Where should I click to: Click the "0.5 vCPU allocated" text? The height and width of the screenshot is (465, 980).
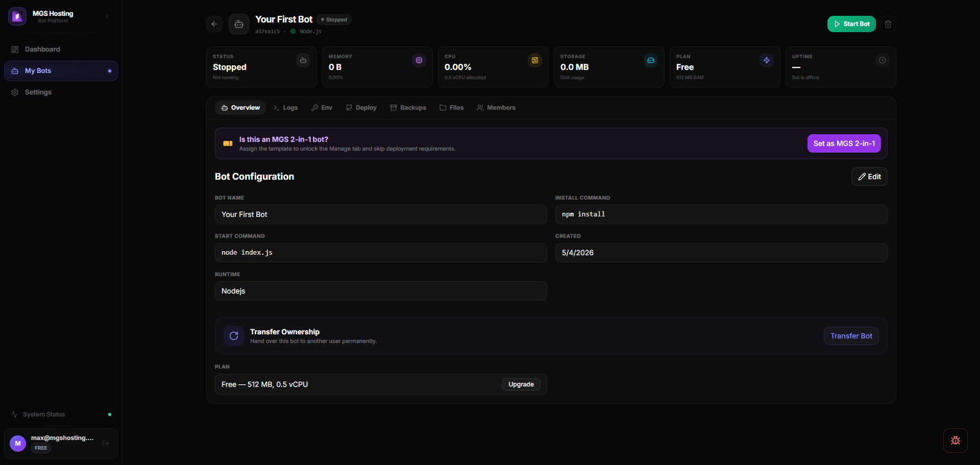pyautogui.click(x=465, y=78)
